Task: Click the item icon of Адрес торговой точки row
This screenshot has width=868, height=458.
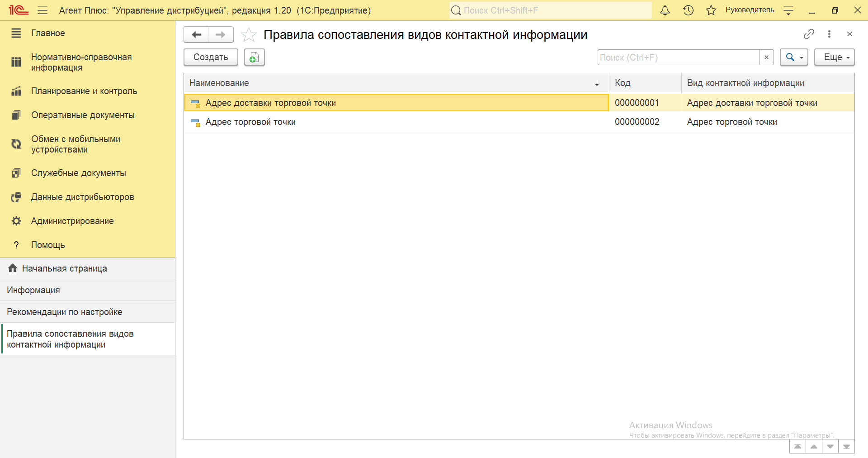Action: 195,123
